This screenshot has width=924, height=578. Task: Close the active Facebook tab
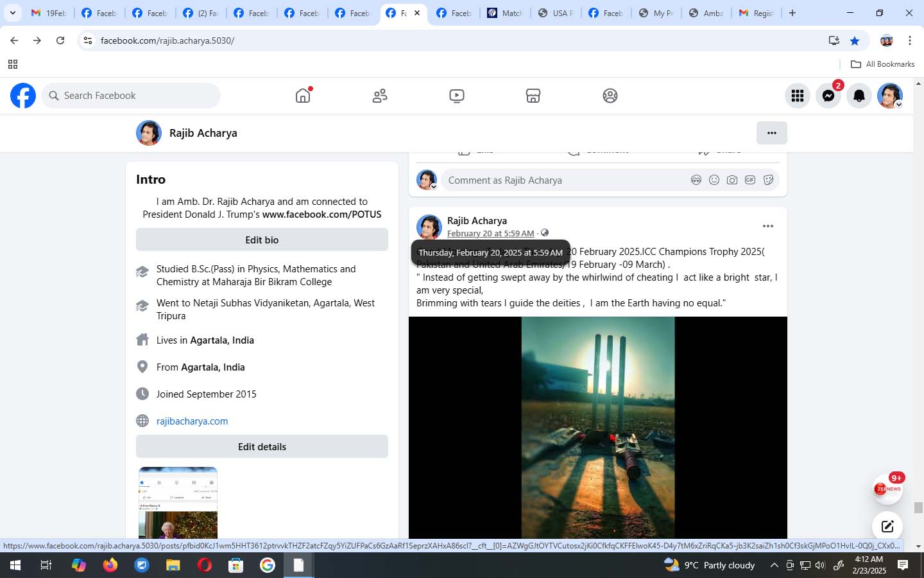point(416,13)
